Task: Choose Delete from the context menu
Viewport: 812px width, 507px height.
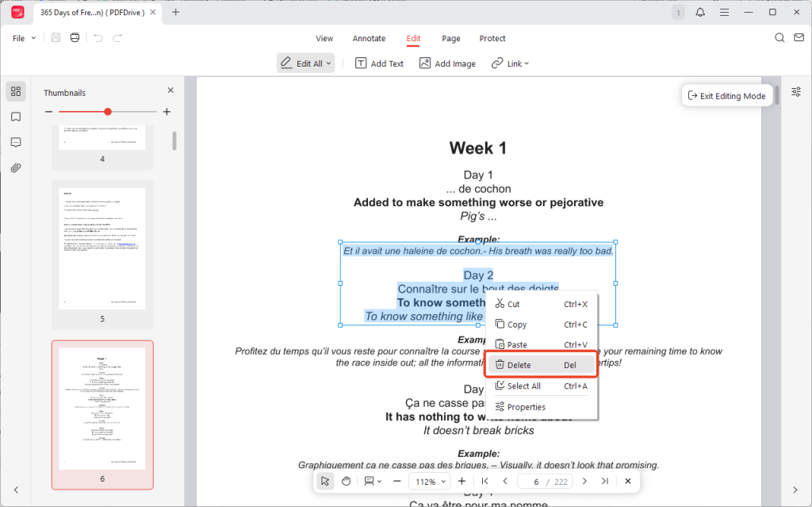Action: tap(539, 365)
